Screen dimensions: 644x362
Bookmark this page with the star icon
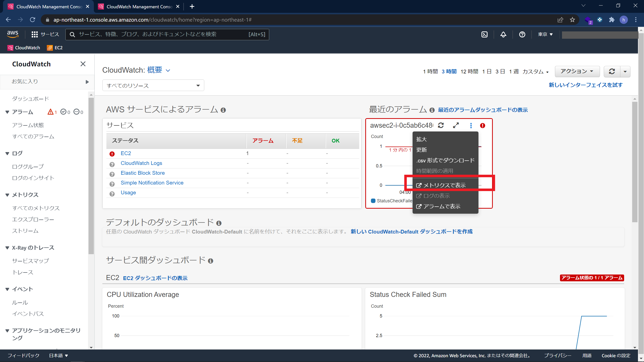[x=573, y=20]
